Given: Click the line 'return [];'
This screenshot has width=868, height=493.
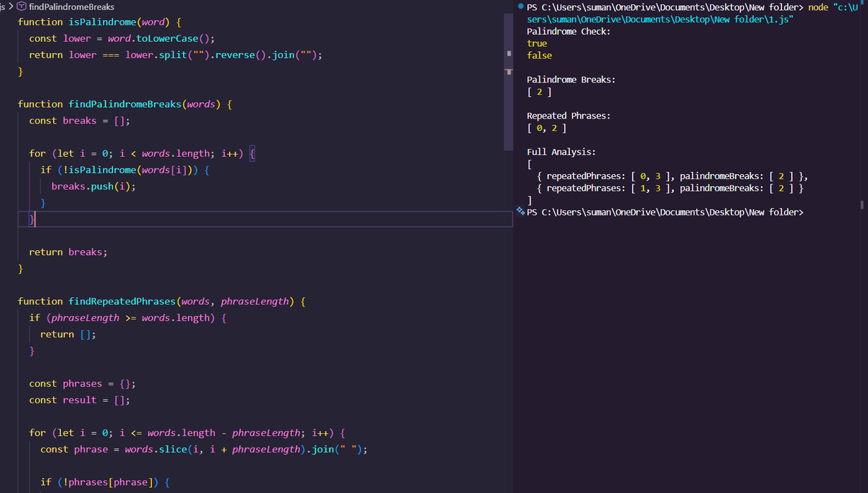Looking at the screenshot, I should tap(68, 335).
